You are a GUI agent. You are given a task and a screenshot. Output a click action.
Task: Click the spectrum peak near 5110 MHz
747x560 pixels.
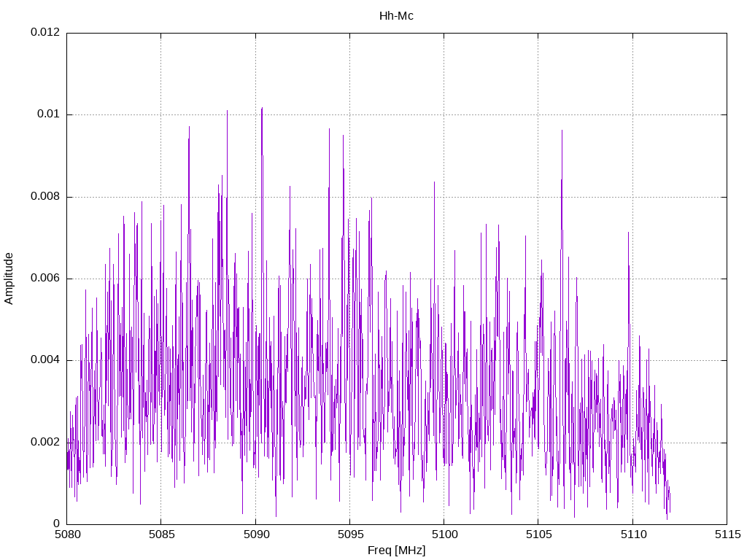coord(628,233)
